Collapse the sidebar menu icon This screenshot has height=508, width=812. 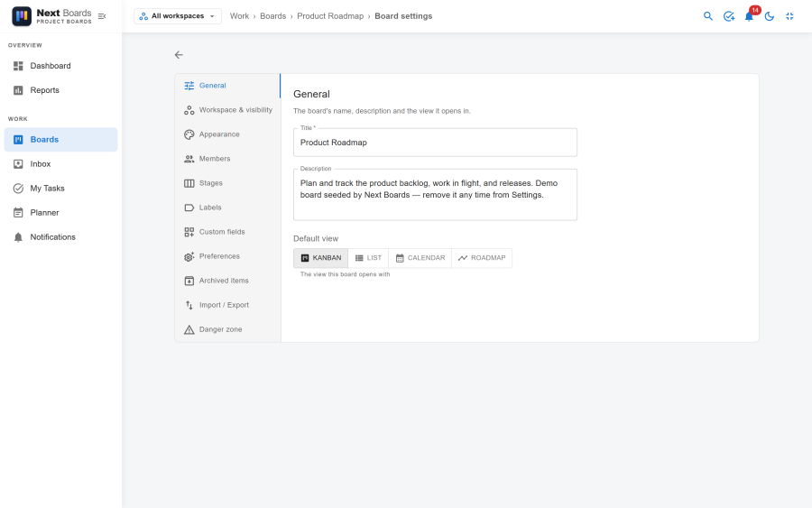(x=102, y=16)
